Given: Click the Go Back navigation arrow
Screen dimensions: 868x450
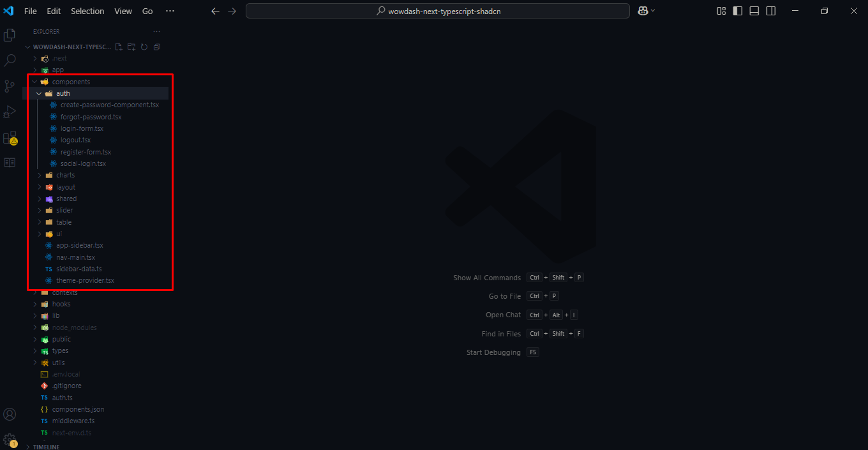Looking at the screenshot, I should [215, 11].
